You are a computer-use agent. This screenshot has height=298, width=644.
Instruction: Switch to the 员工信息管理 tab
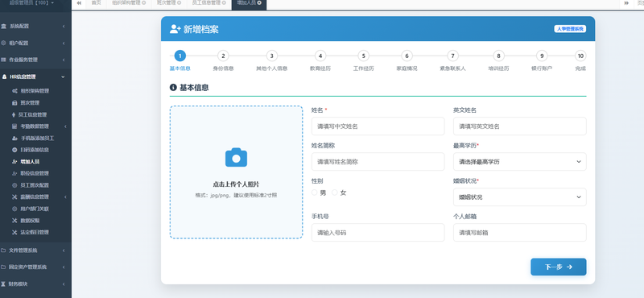point(208,3)
